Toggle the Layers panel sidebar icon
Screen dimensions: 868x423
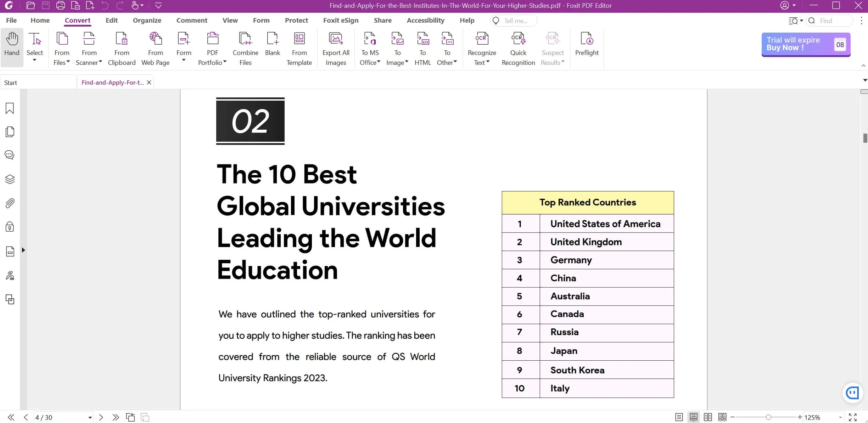pos(10,179)
